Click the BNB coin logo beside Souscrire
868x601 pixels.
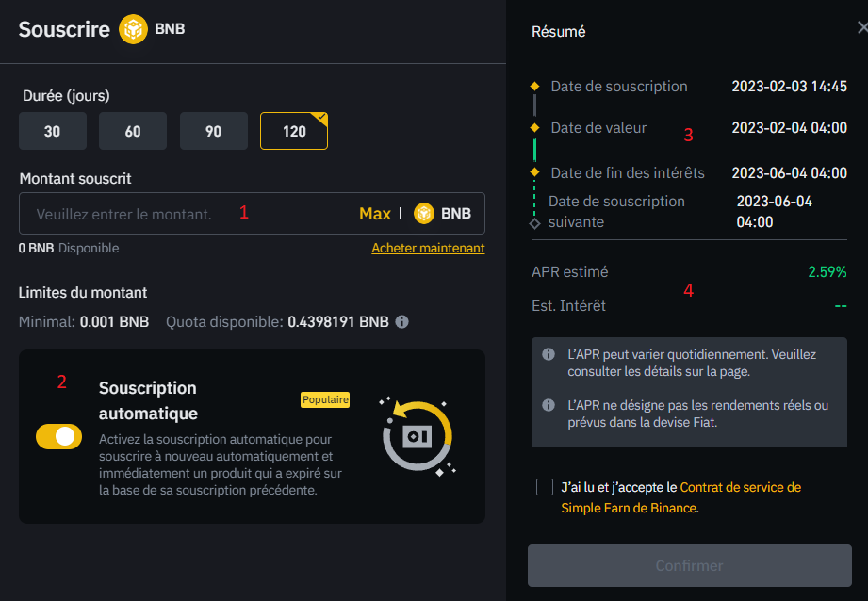(x=133, y=29)
